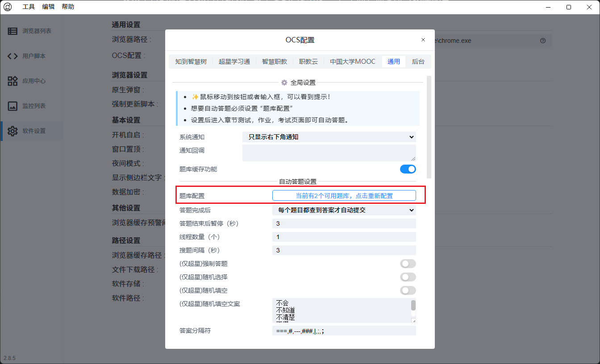Switch to the 超星学习通 tab
The image size is (600, 364).
tap(234, 62)
